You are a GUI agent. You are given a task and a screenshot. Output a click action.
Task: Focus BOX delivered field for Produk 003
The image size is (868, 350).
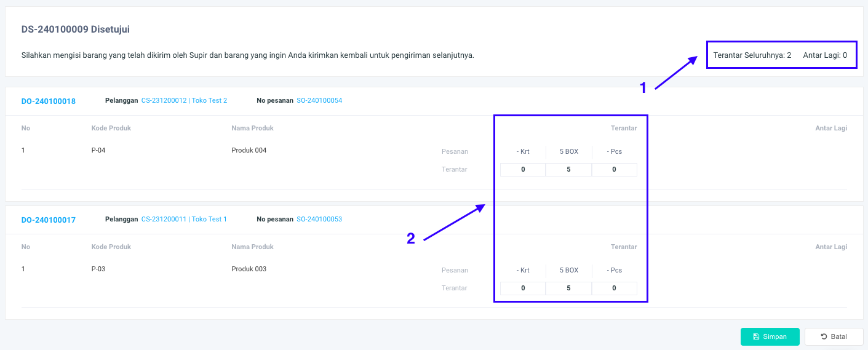[x=568, y=288]
